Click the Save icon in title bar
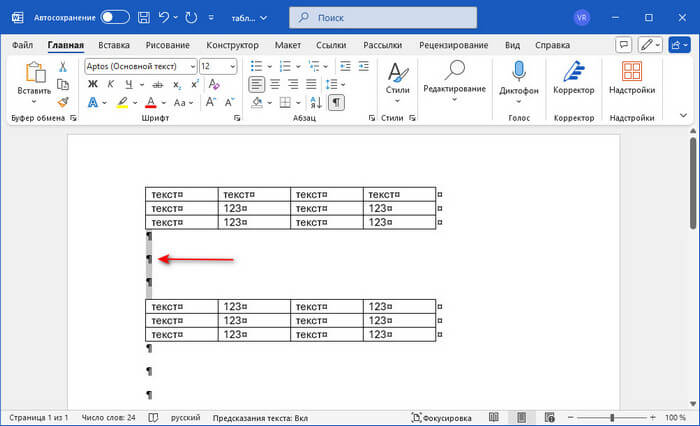Screen dimensions: 700x426 tap(145, 17)
